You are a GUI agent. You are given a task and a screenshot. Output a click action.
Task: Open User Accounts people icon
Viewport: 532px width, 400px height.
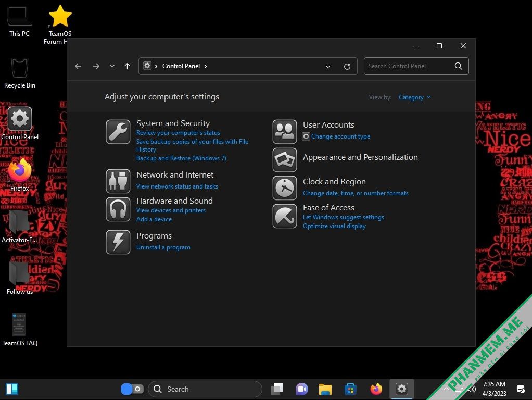284,132
